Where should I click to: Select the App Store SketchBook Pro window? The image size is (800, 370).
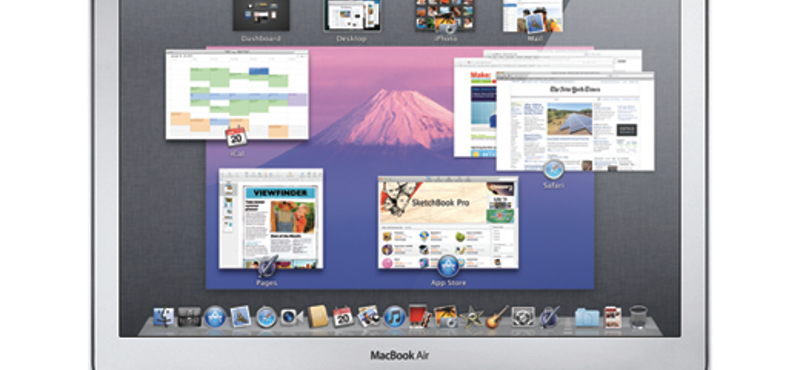tap(448, 223)
